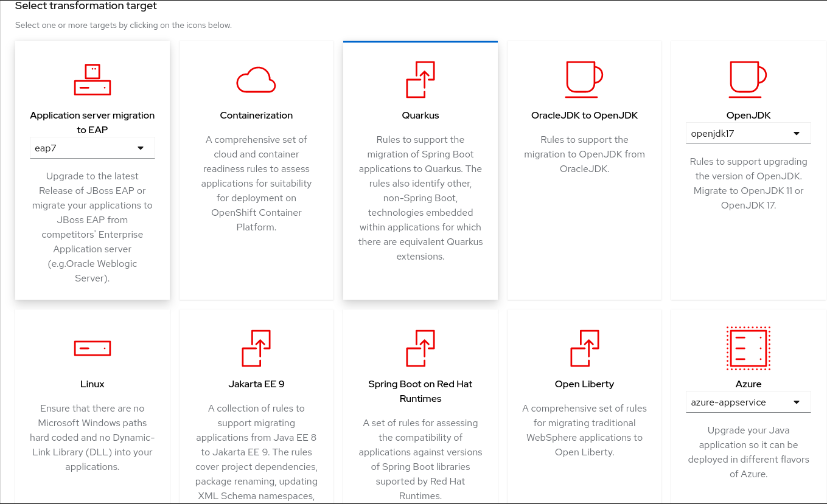Select the Linux server icon
Viewport: 827px width, 504px height.
tap(92, 348)
